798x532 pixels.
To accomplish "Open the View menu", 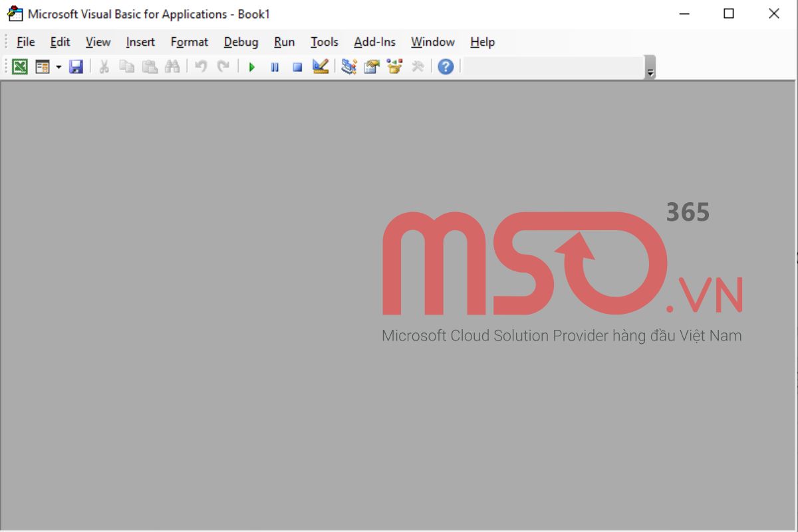I will pyautogui.click(x=98, y=42).
